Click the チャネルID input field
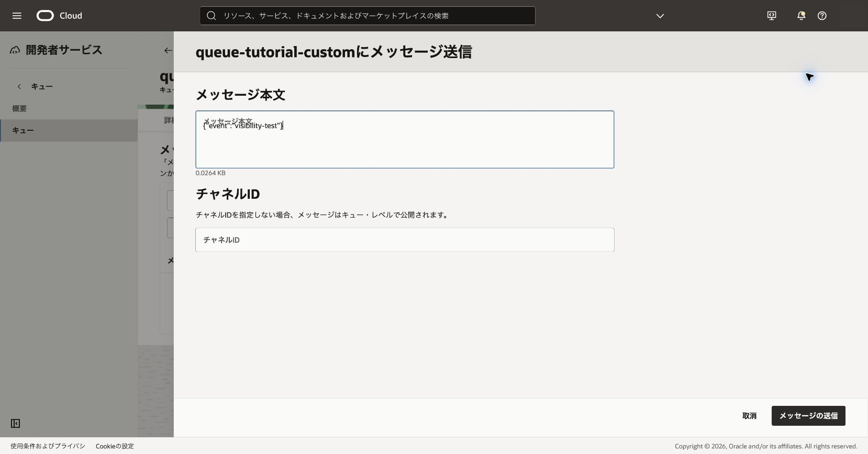The image size is (868, 454). point(405,240)
